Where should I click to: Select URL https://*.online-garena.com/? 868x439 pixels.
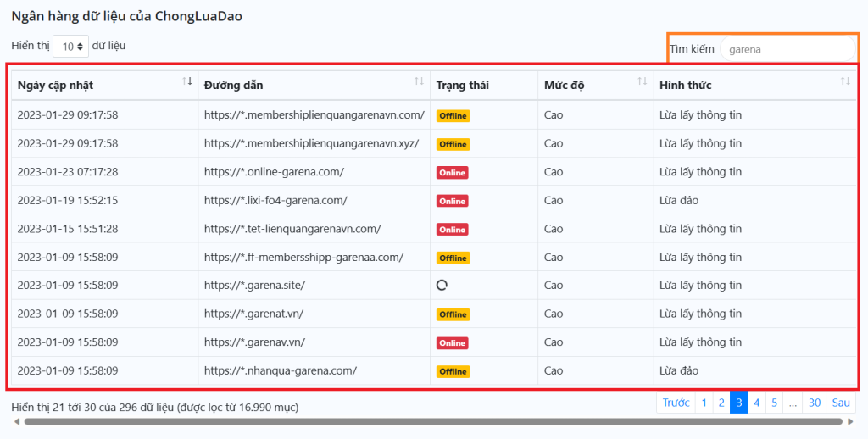point(274,171)
